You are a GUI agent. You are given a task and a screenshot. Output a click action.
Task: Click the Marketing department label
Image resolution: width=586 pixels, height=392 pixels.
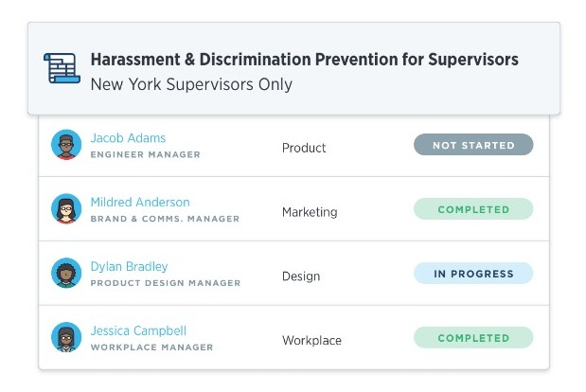point(310,212)
